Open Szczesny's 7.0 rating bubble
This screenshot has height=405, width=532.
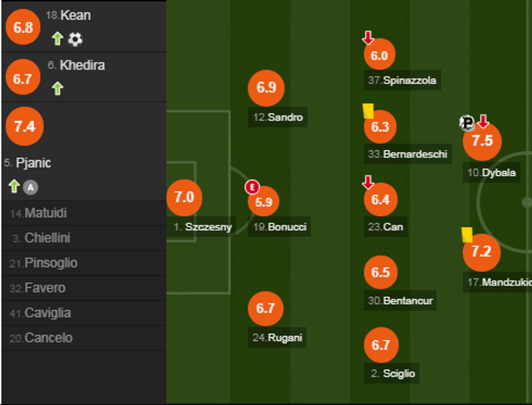click(x=184, y=197)
